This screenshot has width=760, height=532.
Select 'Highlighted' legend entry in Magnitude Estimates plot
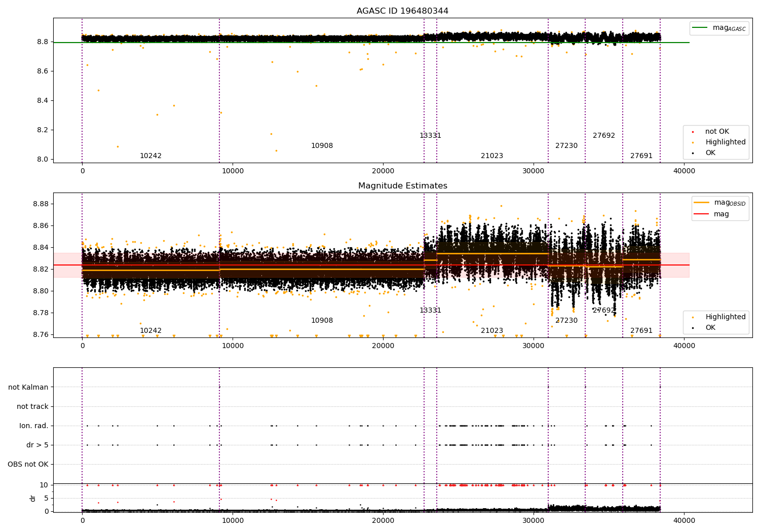point(725,317)
